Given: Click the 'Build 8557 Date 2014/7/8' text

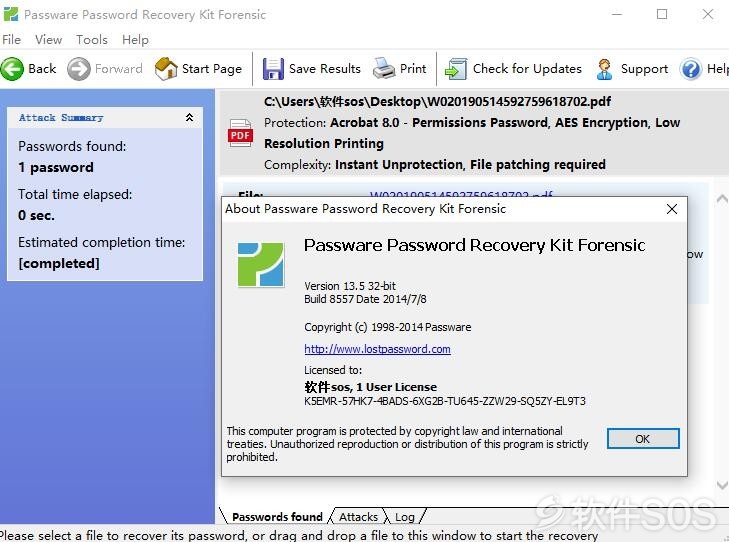Looking at the screenshot, I should coord(365,299).
